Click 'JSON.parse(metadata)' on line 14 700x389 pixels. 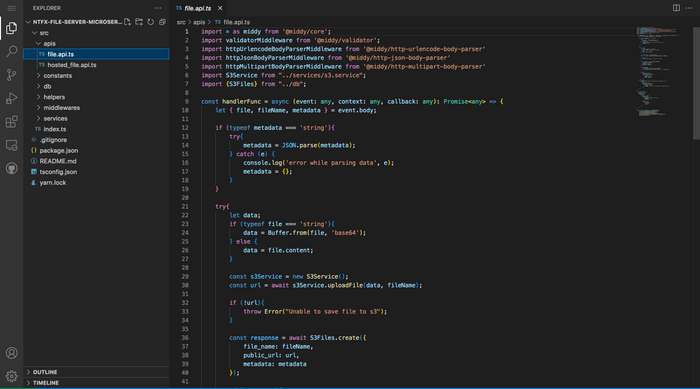317,145
